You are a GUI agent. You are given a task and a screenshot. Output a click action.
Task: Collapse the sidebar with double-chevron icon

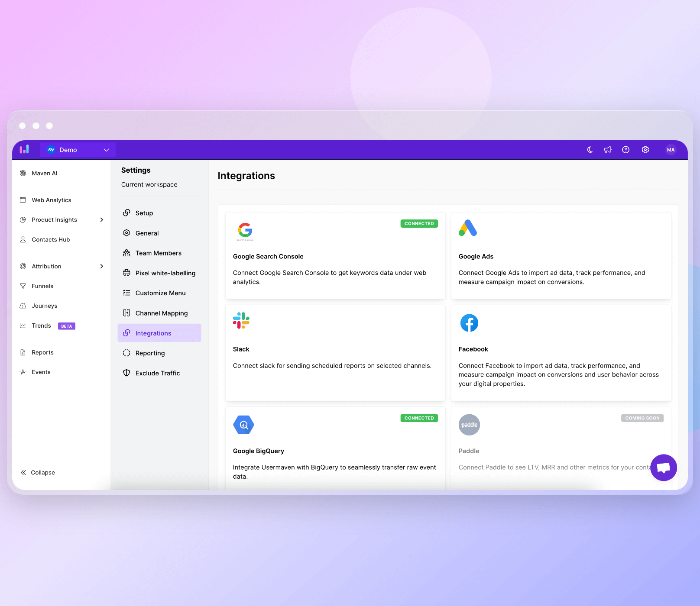23,472
